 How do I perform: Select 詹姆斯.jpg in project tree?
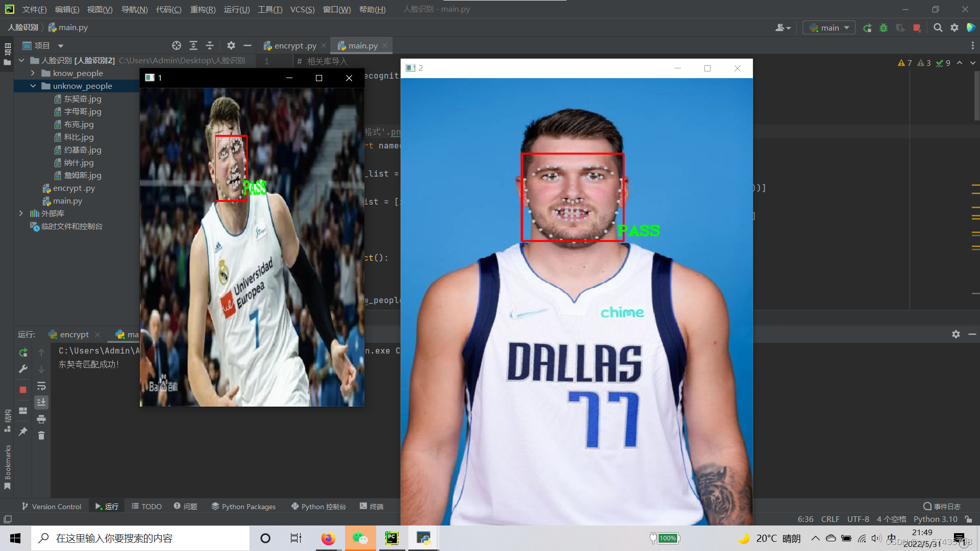(78, 176)
